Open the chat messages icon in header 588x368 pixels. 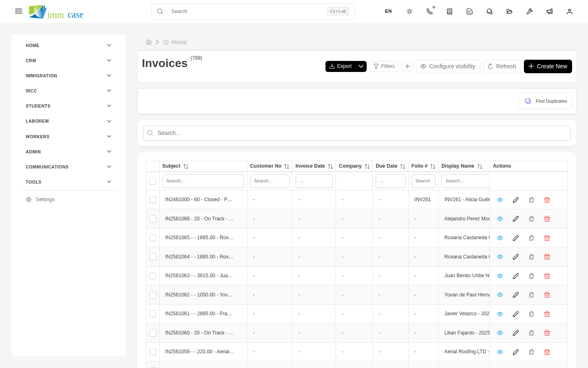490,11
